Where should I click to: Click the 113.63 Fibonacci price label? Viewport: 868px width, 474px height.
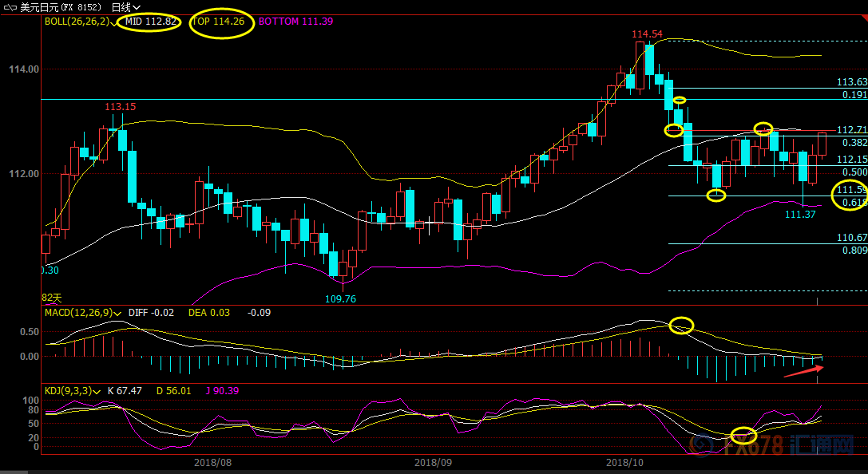point(851,82)
